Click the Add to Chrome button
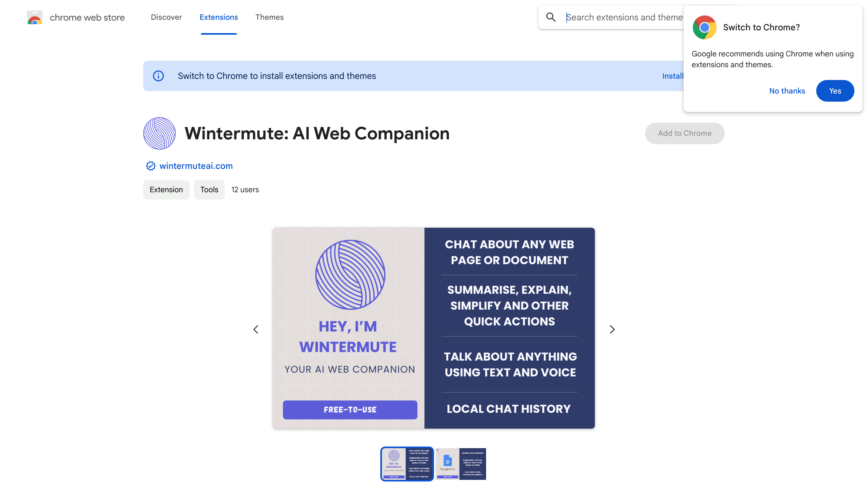 pos(685,133)
